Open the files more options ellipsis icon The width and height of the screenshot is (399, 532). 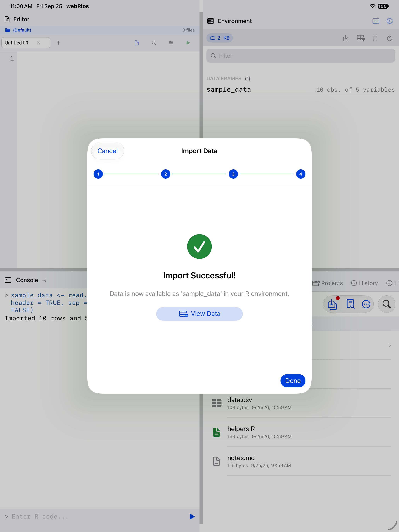366,304
